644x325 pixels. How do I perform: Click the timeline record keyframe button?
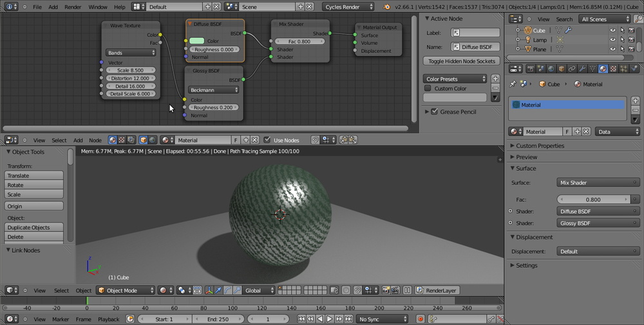coord(420,319)
